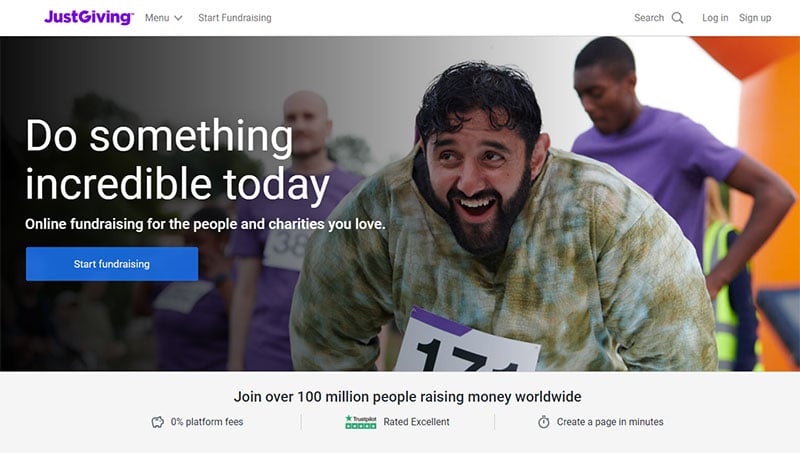This screenshot has width=800, height=453.
Task: Open the Menu navigation item
Action: coord(163,18)
